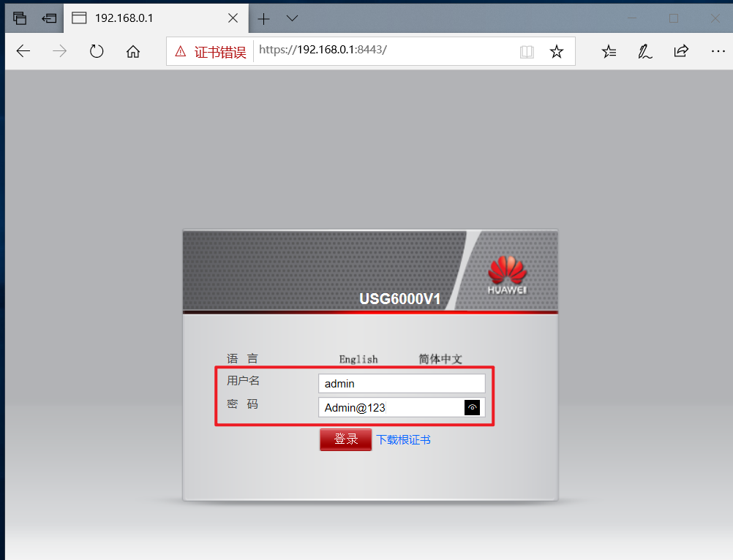The height and width of the screenshot is (560, 733).
Task: Select the 192.168.0.1 tab title
Action: tap(124, 18)
